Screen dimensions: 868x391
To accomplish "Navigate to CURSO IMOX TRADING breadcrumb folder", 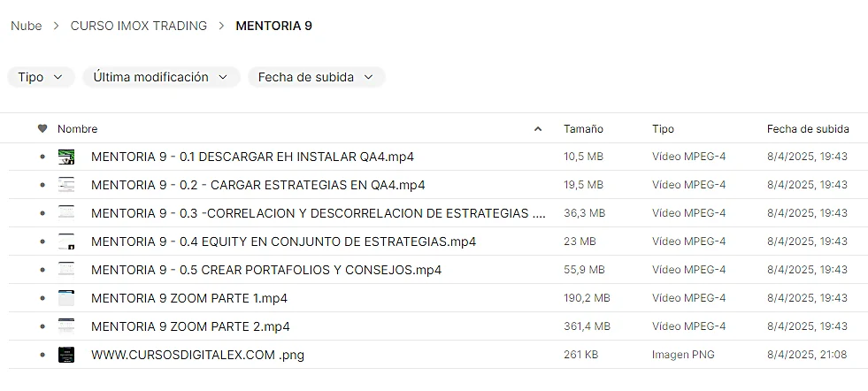I will tap(139, 26).
